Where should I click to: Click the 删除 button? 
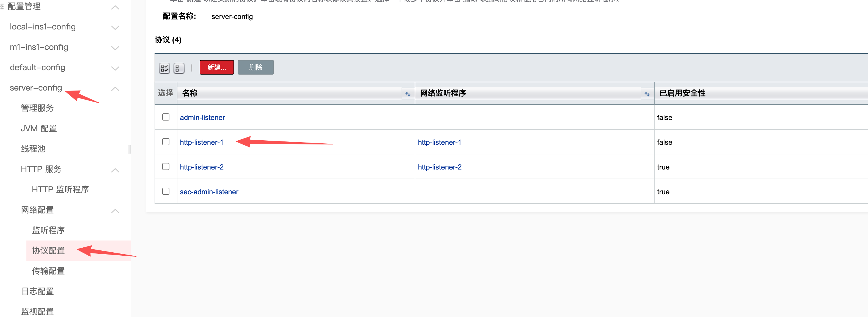(256, 67)
